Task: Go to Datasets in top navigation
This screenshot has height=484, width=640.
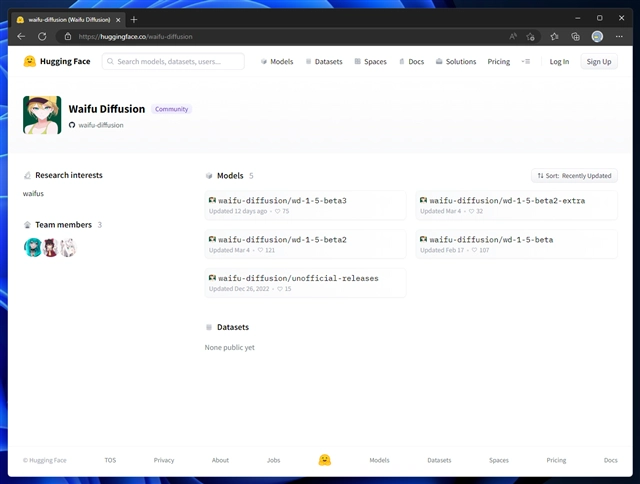Action: coord(324,62)
